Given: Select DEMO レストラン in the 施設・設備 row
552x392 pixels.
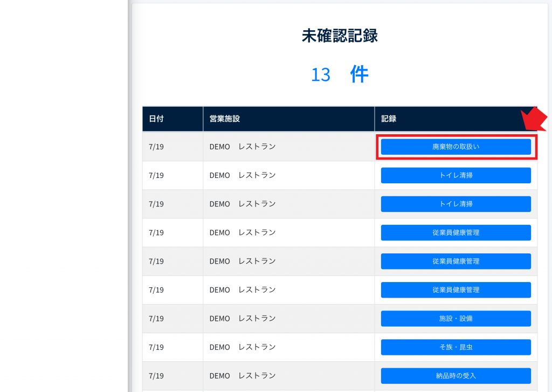Looking at the screenshot, I should click(243, 318).
